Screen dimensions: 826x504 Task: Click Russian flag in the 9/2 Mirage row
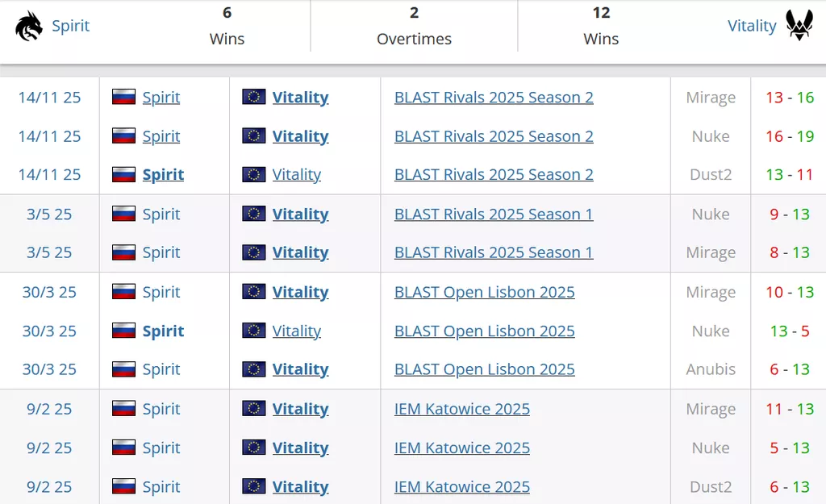pyautogui.click(x=123, y=409)
